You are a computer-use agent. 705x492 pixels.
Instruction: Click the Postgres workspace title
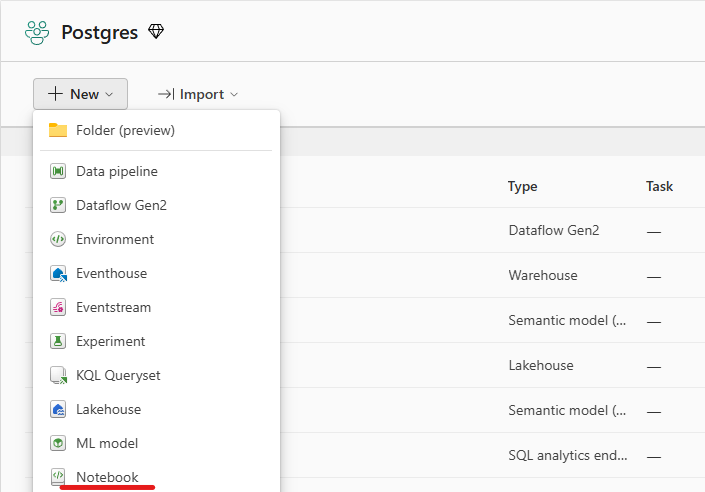99,32
